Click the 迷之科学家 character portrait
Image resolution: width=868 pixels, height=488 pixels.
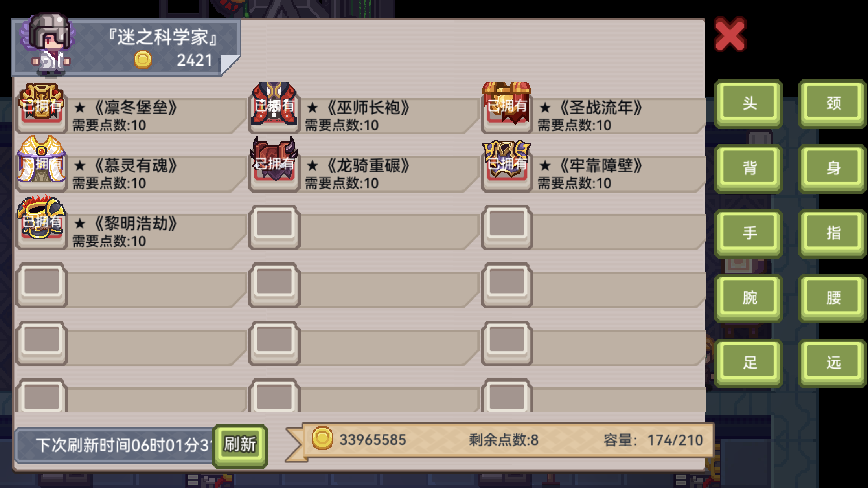(x=47, y=44)
